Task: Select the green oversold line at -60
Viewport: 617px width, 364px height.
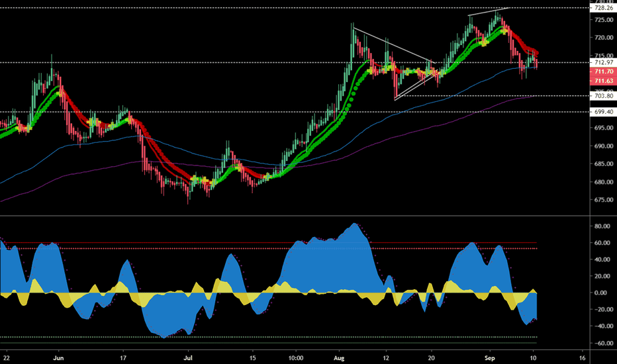Action: coord(267,343)
